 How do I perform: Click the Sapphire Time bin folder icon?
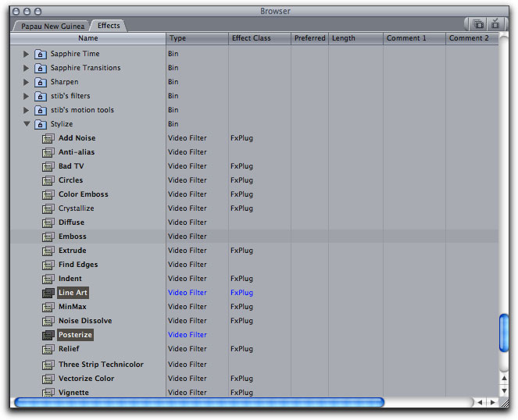41,54
